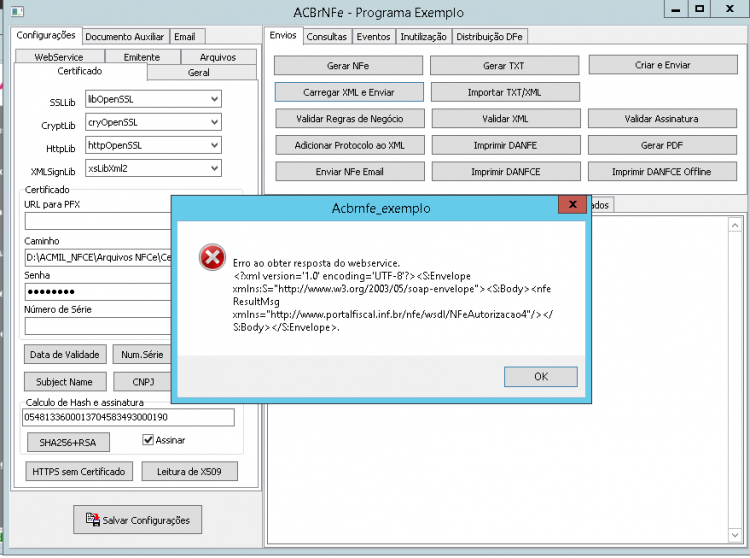Open the SSLLib dropdown
The height and width of the screenshot is (558, 750).
tap(214, 99)
